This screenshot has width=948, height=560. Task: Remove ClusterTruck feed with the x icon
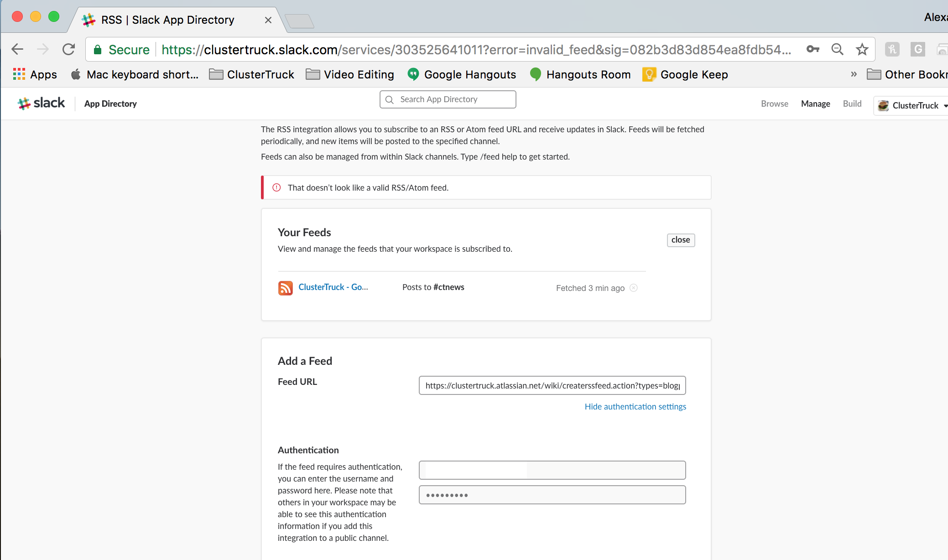point(633,288)
